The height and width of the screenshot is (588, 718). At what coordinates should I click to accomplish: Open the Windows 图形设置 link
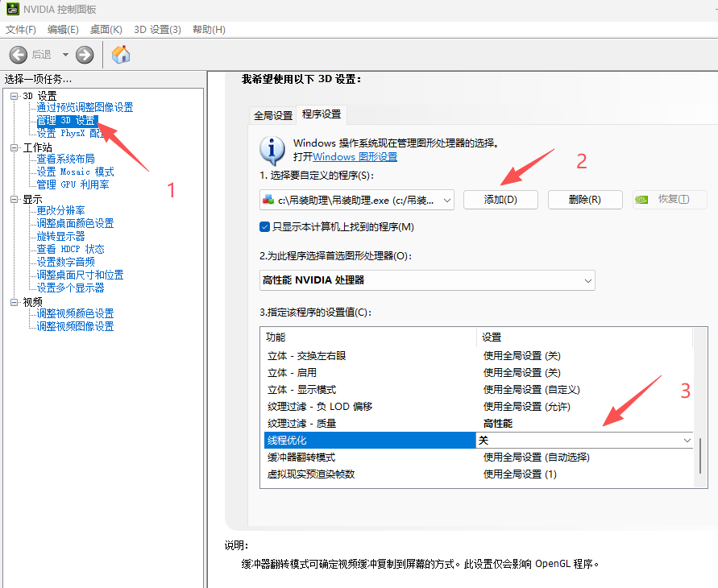coord(355,156)
